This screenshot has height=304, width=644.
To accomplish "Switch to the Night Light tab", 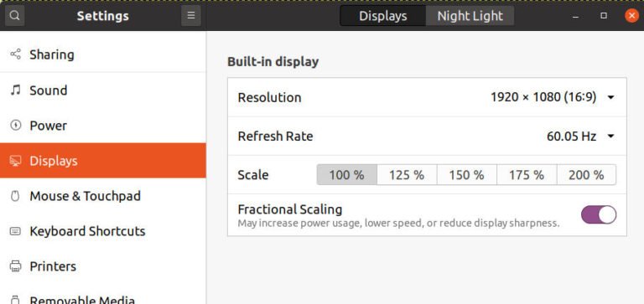I will [470, 16].
